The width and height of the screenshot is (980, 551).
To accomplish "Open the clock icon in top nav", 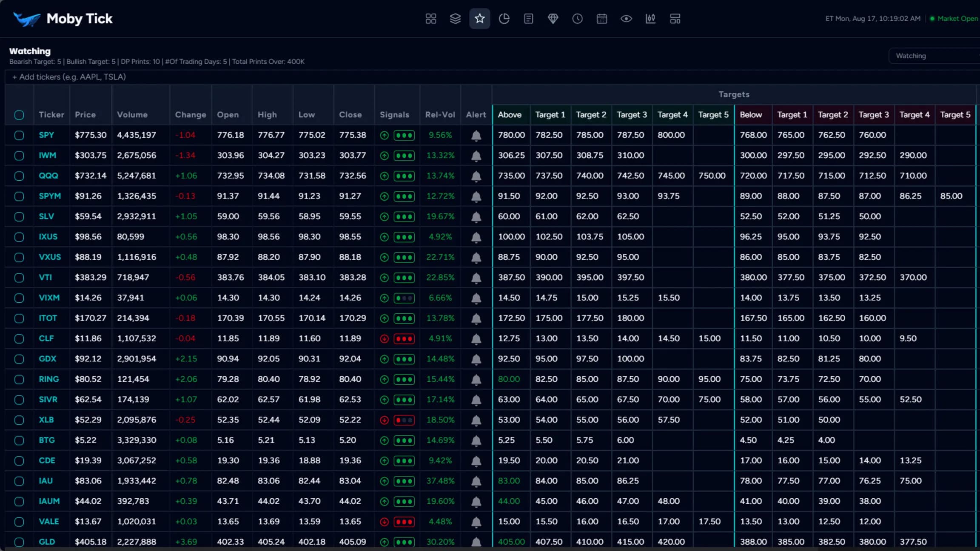I will (x=577, y=19).
